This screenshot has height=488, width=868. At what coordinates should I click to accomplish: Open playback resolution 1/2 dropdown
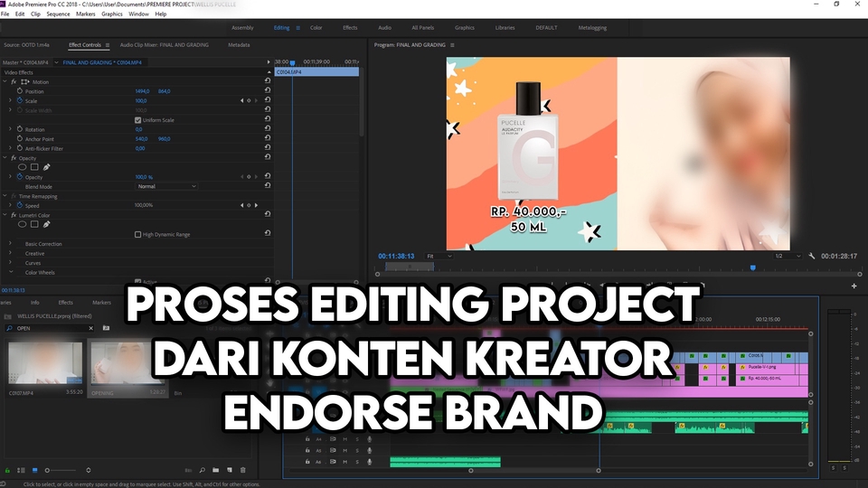click(788, 256)
